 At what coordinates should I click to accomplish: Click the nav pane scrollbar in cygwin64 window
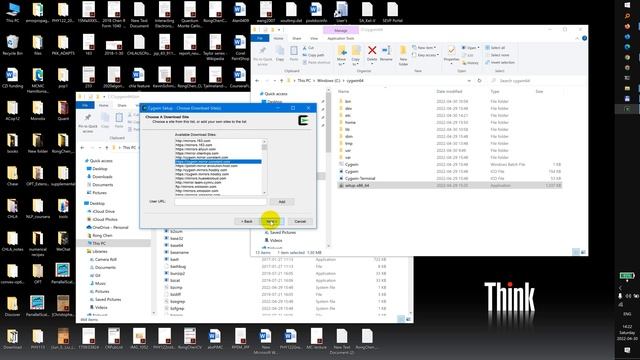[x=328, y=167]
